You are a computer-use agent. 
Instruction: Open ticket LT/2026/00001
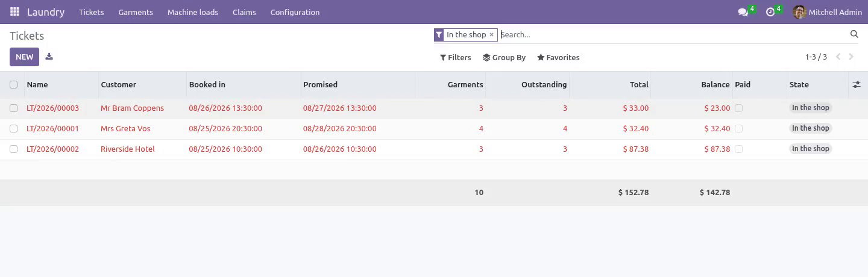click(52, 129)
